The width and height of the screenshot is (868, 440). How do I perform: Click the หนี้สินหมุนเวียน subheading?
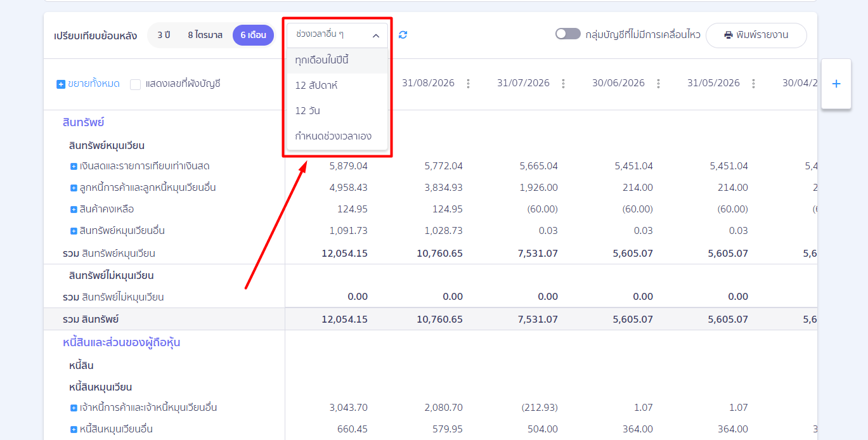coord(101,387)
